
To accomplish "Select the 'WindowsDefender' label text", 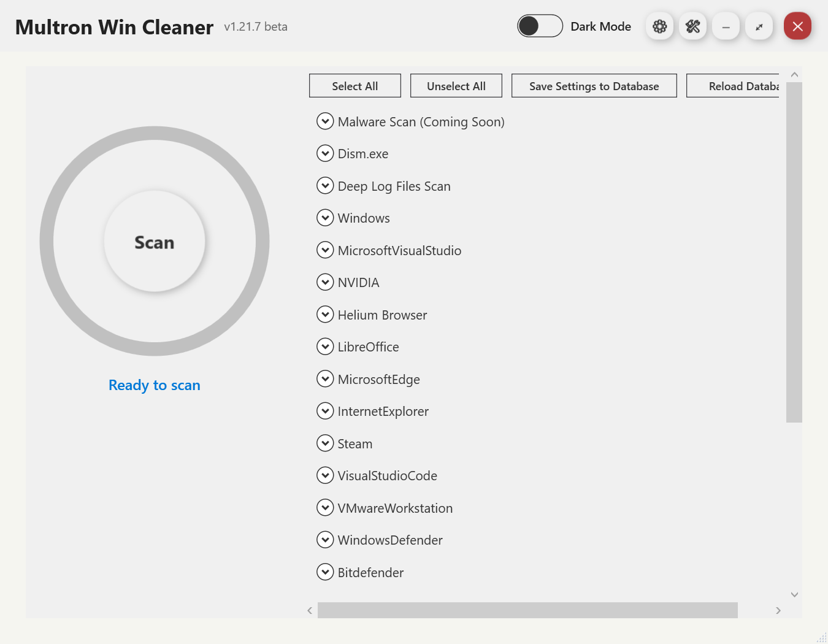I will pyautogui.click(x=390, y=540).
